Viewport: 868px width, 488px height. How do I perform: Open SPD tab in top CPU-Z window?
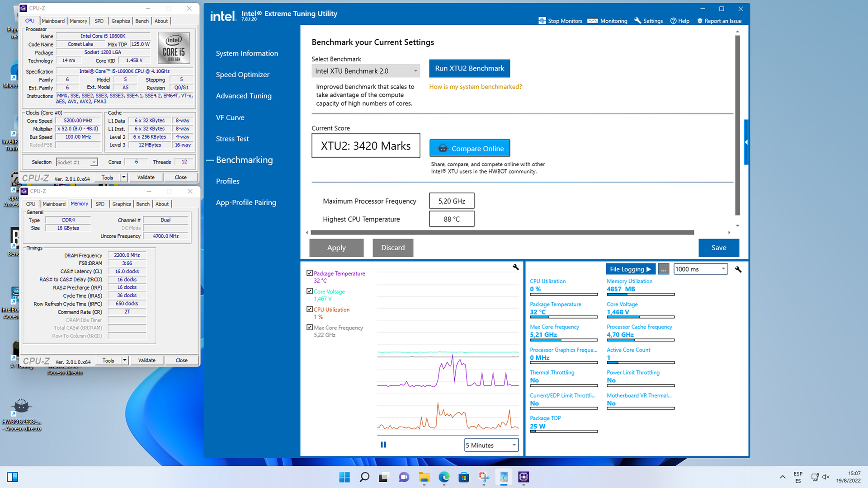(x=99, y=21)
